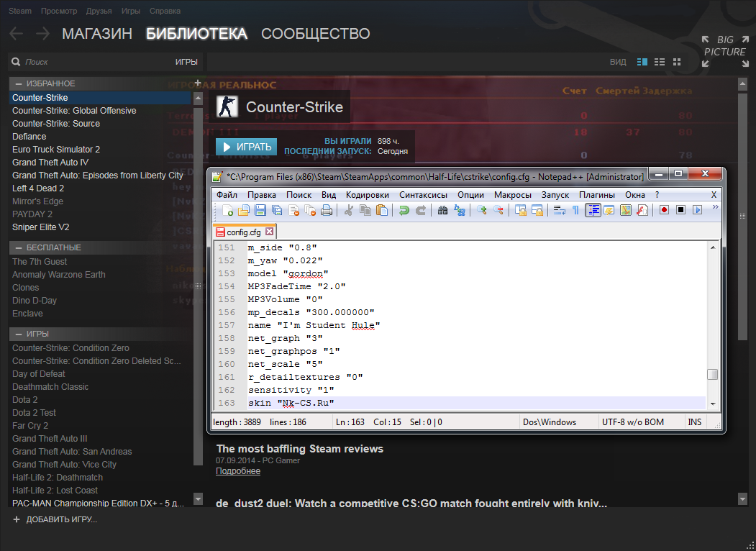Click ДОБАВИТЬ ИГРУ at the bottom
Screen dimensions: 756x551
[x=55, y=519]
